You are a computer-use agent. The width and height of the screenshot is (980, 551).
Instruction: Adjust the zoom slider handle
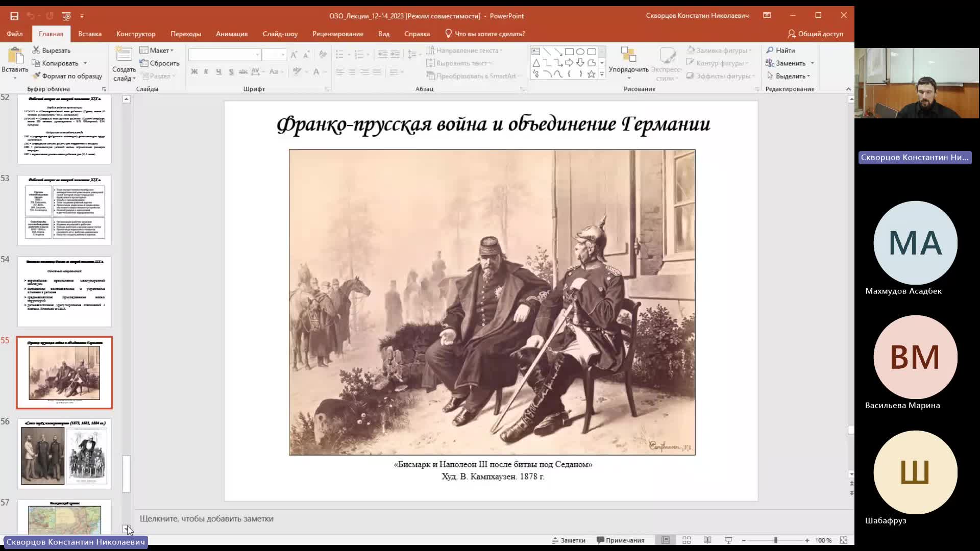tap(775, 540)
